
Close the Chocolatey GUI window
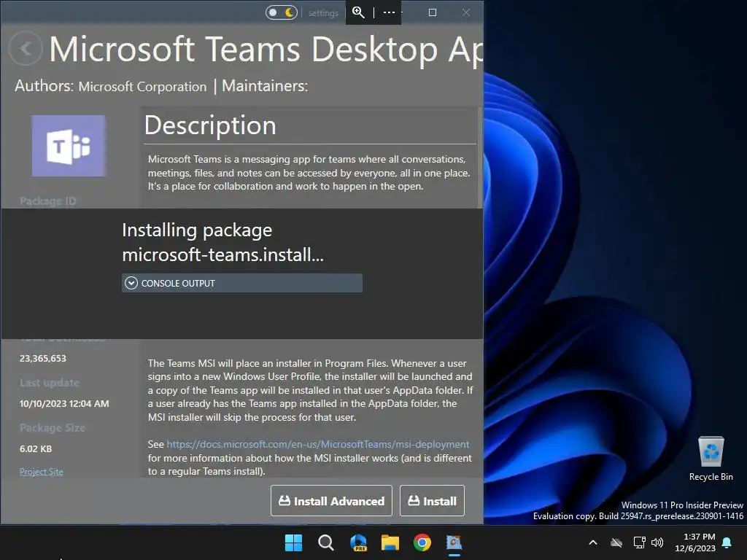466,12
